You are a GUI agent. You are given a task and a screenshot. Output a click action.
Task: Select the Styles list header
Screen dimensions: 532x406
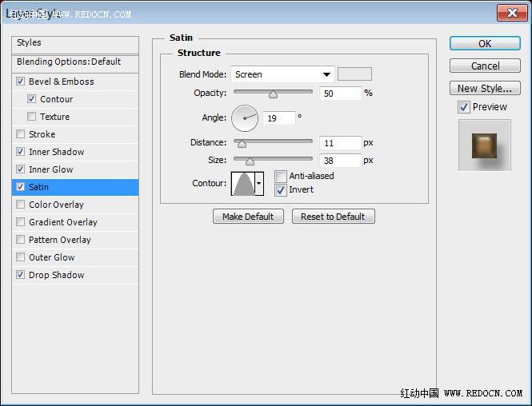pyautogui.click(x=75, y=43)
